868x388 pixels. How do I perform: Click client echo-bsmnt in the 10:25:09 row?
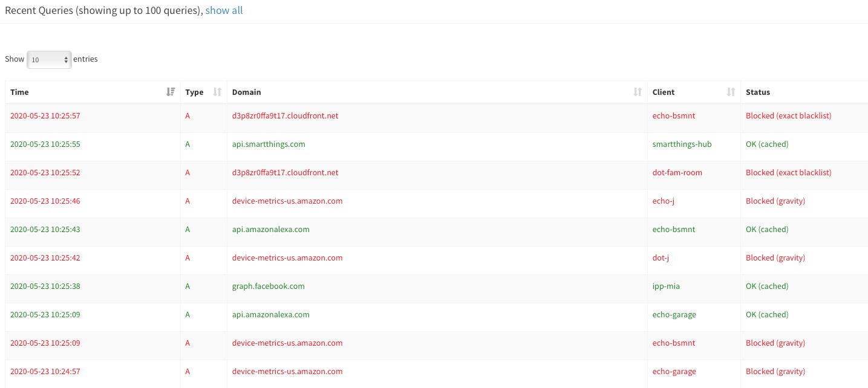click(x=674, y=343)
